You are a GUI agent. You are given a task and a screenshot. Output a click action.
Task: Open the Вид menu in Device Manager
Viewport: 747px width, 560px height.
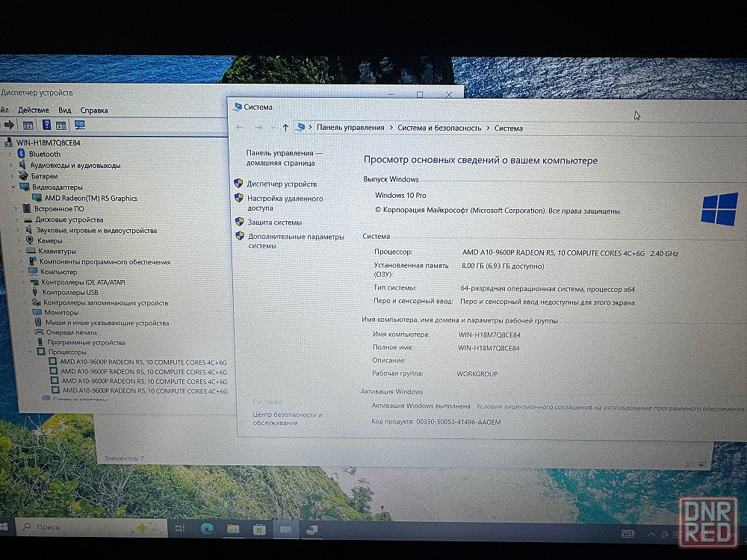pyautogui.click(x=65, y=110)
